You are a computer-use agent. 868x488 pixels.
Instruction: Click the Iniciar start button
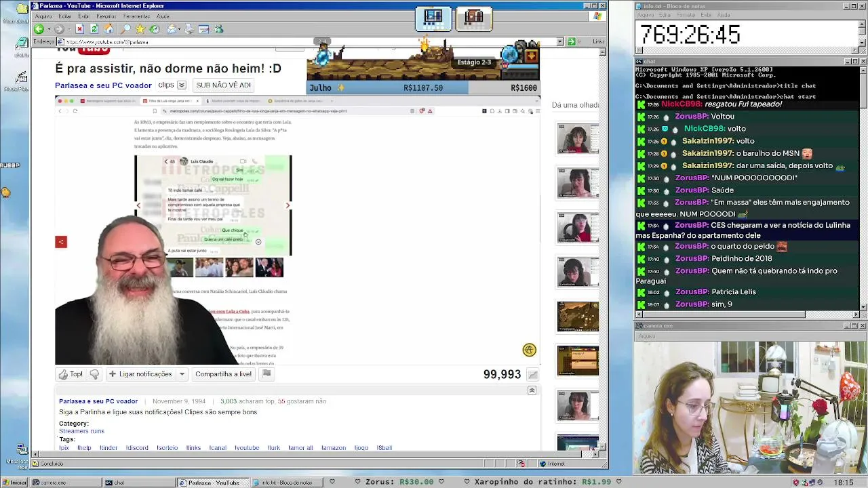15,483
